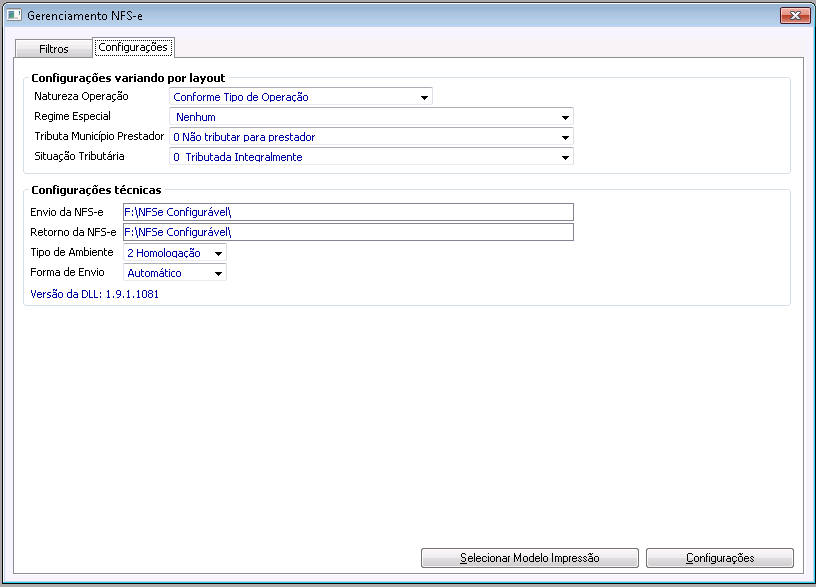Expand the Regime Especial dropdown arrow
This screenshot has width=816, height=587.
566,118
